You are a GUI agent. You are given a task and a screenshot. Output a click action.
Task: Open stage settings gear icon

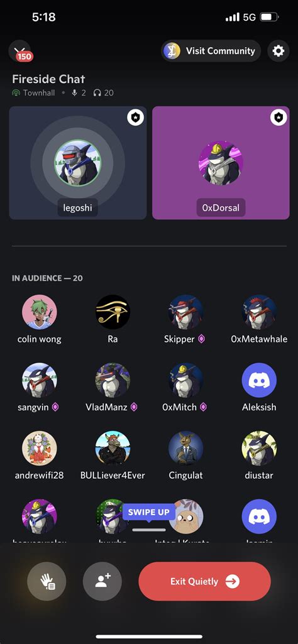coord(279,51)
